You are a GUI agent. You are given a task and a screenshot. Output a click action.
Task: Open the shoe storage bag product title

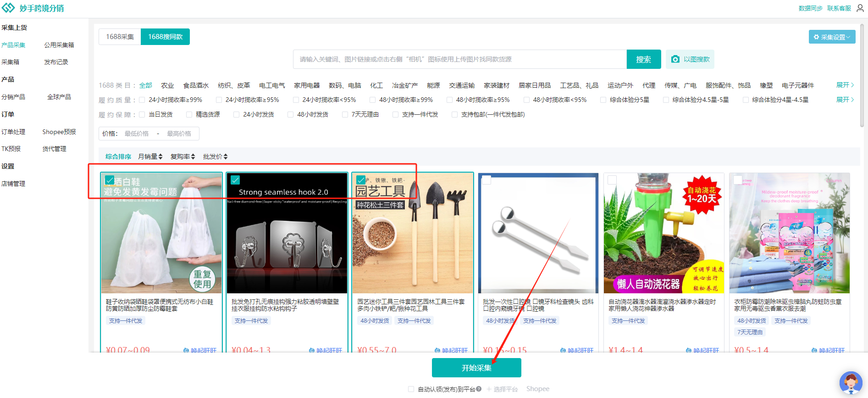(160, 305)
